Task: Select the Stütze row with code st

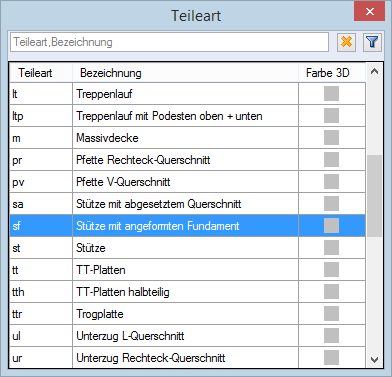Action: click(x=187, y=248)
